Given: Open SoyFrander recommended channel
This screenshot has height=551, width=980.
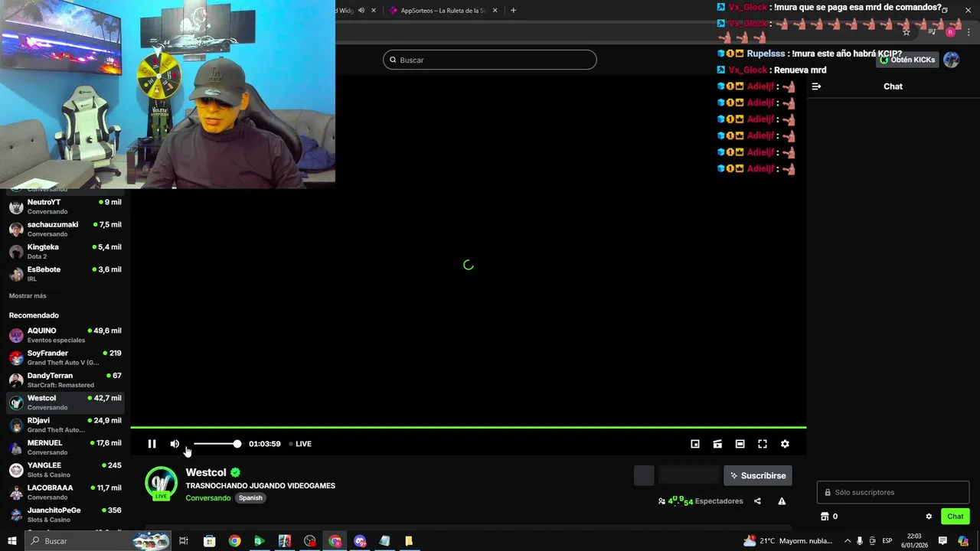Looking at the screenshot, I should click(x=65, y=357).
